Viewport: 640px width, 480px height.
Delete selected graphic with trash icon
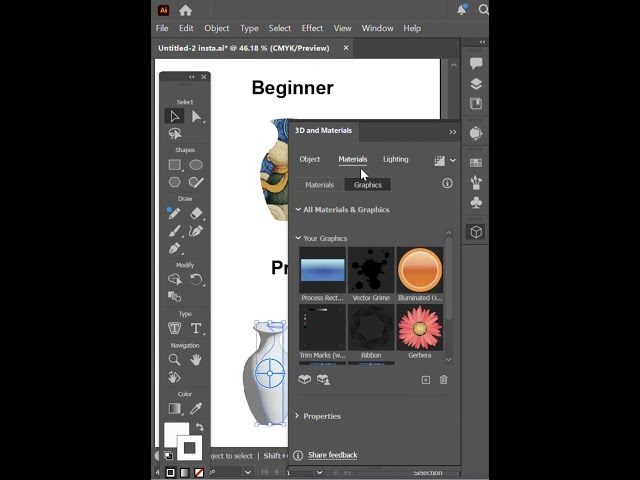pyautogui.click(x=444, y=380)
